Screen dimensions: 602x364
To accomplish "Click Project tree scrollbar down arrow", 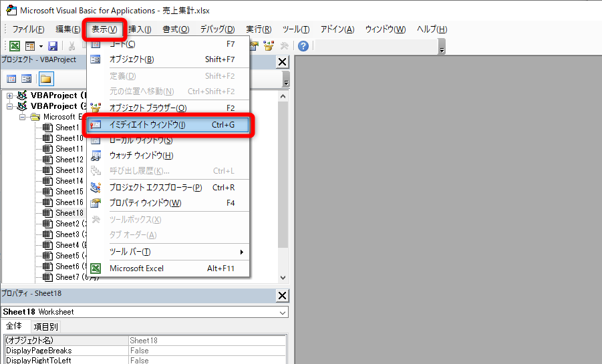I will (283, 278).
